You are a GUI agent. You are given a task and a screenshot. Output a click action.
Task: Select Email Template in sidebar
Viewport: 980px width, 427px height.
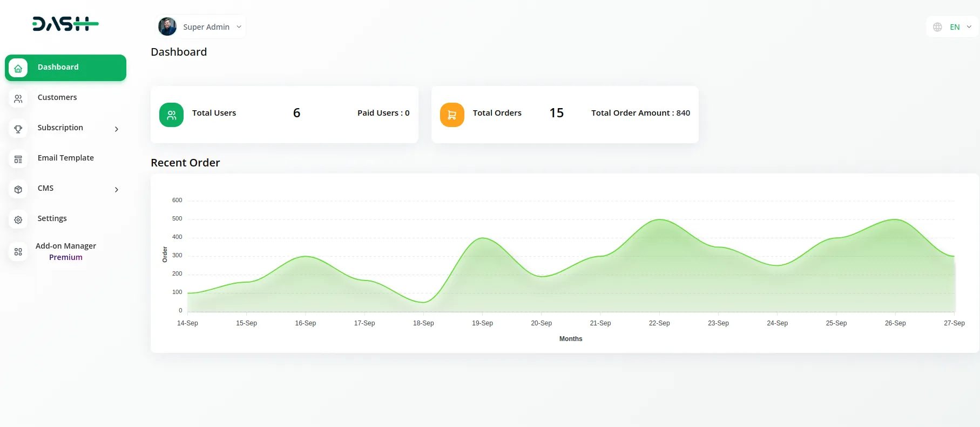(x=65, y=158)
